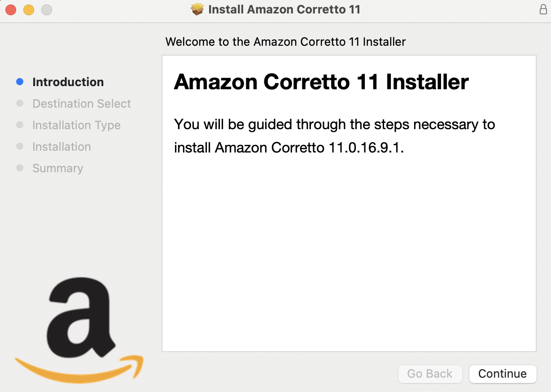The width and height of the screenshot is (551, 392).
Task: Click the lock icon at top right
Action: [543, 9]
